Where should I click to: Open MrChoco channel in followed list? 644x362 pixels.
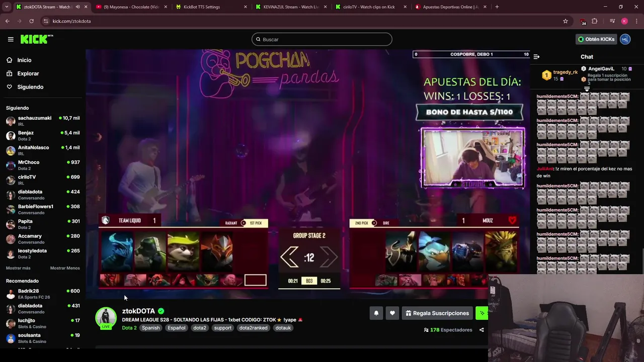point(43,165)
